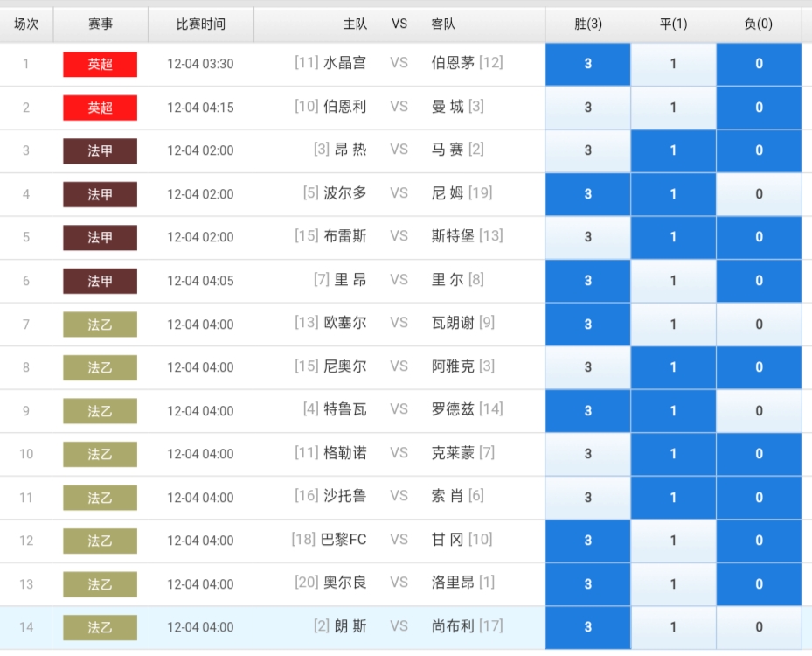Toggle win (3) for match 6 里昂
The image size is (812, 656).
[x=587, y=281]
